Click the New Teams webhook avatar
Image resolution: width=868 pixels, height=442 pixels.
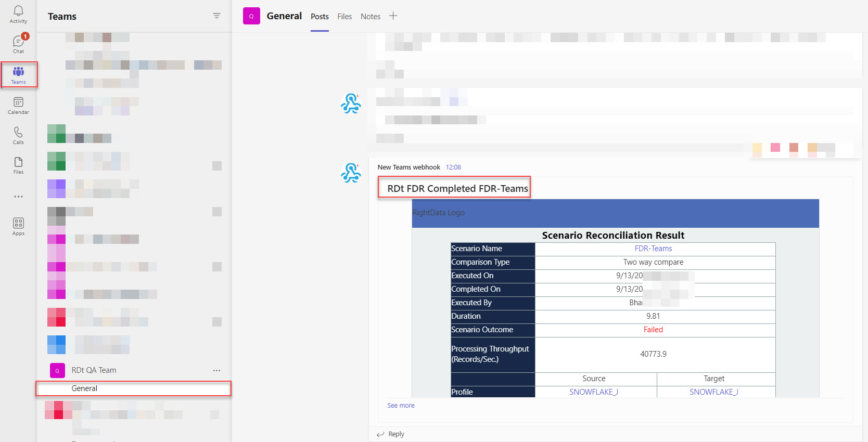point(351,172)
